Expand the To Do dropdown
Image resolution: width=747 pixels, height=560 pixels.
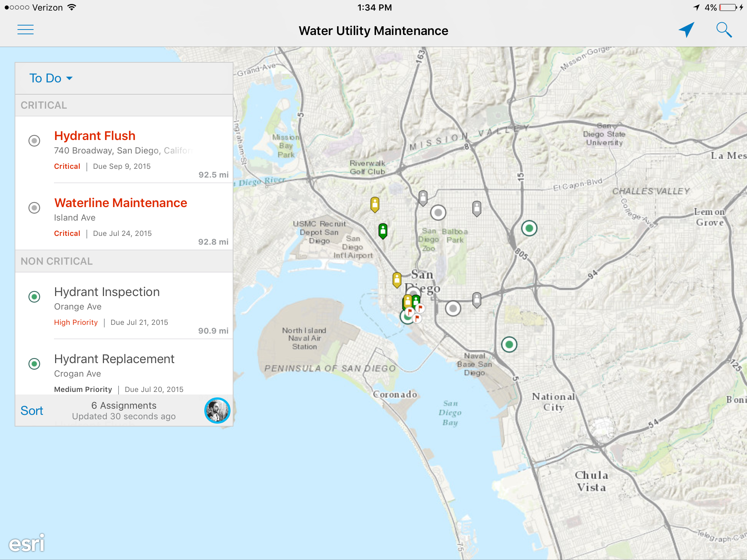(x=51, y=78)
